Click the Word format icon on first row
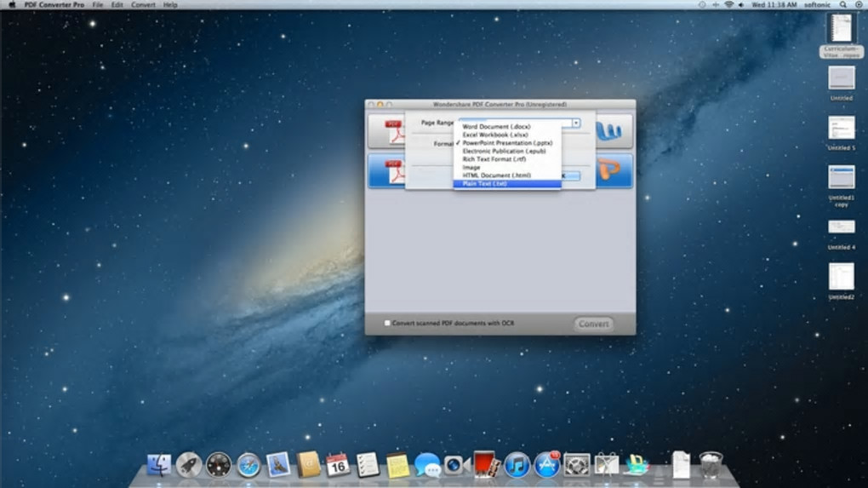The height and width of the screenshot is (488, 868). 609,131
